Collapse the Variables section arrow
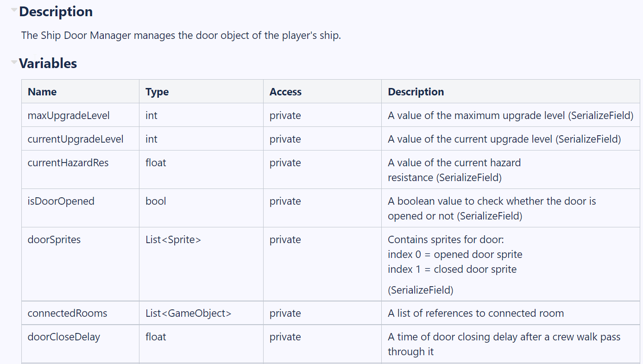 click(x=14, y=62)
